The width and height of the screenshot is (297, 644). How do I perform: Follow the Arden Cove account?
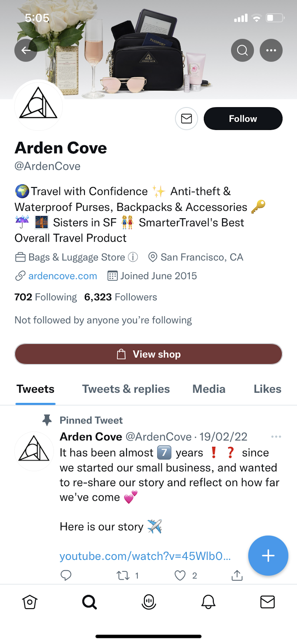243,119
